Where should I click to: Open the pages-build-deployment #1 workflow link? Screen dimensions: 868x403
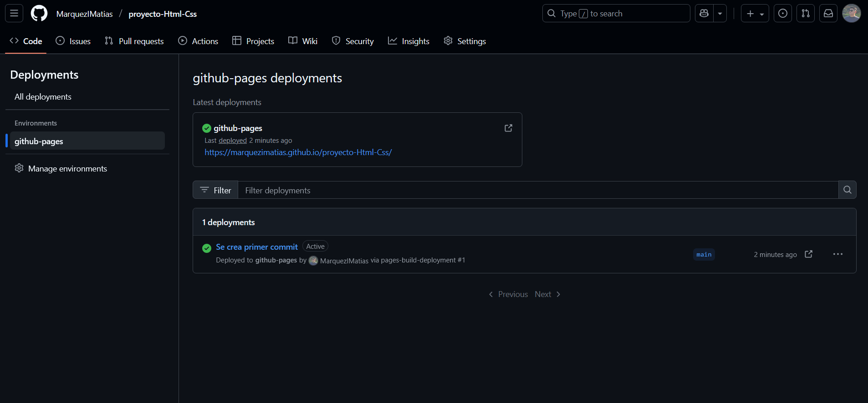pos(423,260)
